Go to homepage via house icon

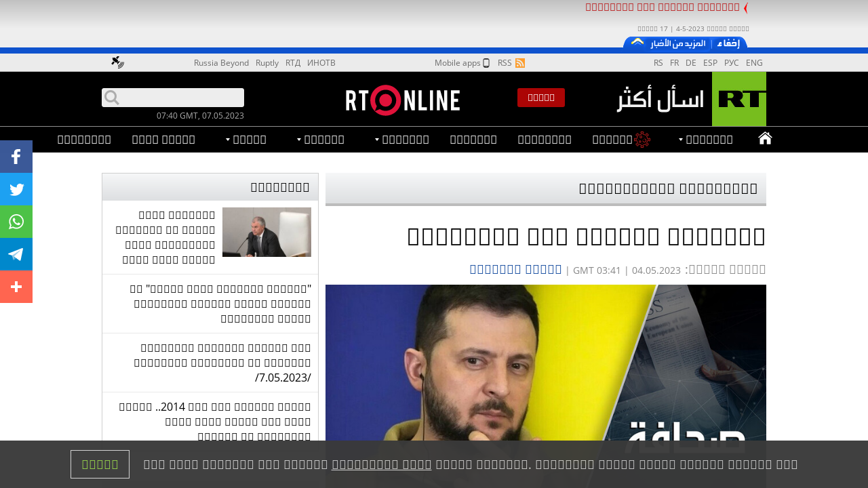point(765,139)
